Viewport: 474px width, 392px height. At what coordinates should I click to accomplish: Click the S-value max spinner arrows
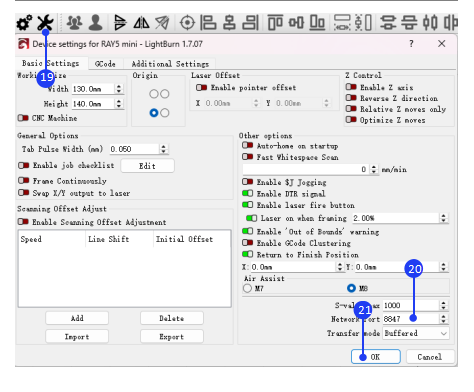tap(443, 305)
